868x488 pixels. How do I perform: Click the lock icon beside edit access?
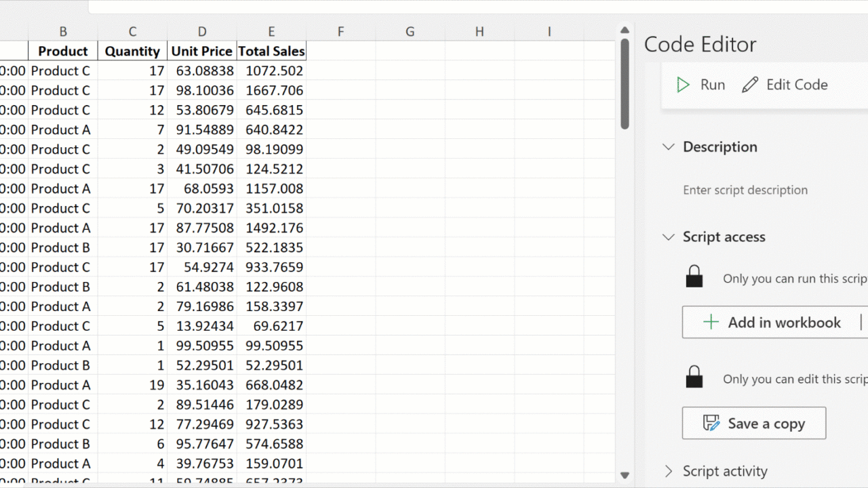point(694,377)
